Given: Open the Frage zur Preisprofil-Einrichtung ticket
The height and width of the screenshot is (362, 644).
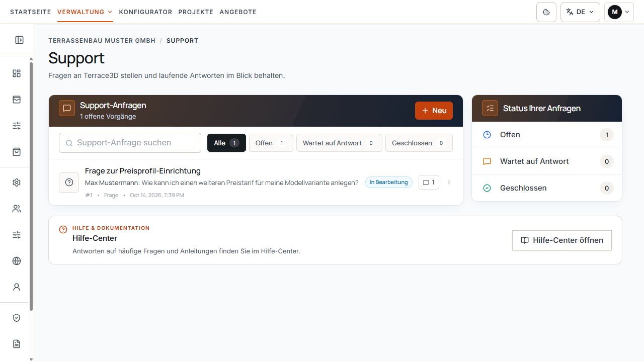Looking at the screenshot, I should click(256, 183).
